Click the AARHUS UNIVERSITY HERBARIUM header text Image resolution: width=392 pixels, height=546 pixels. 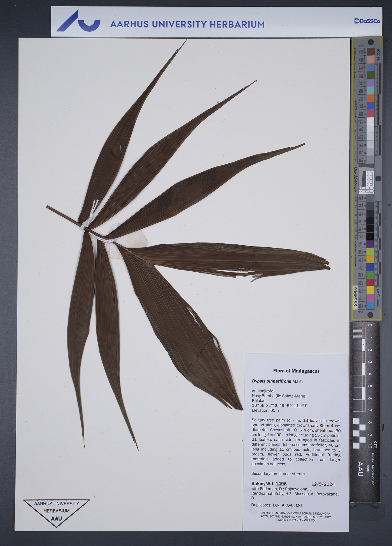187,24
